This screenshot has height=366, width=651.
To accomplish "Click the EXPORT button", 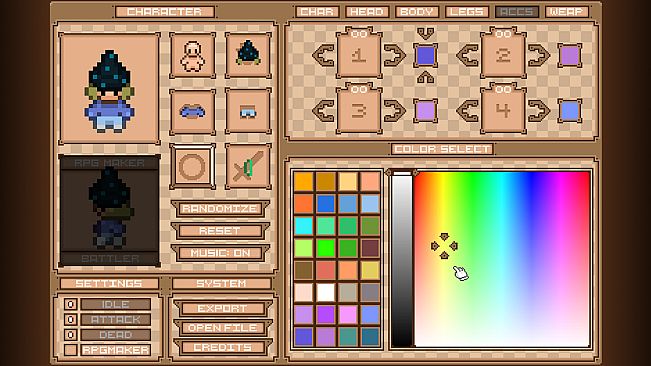I will point(223,308).
